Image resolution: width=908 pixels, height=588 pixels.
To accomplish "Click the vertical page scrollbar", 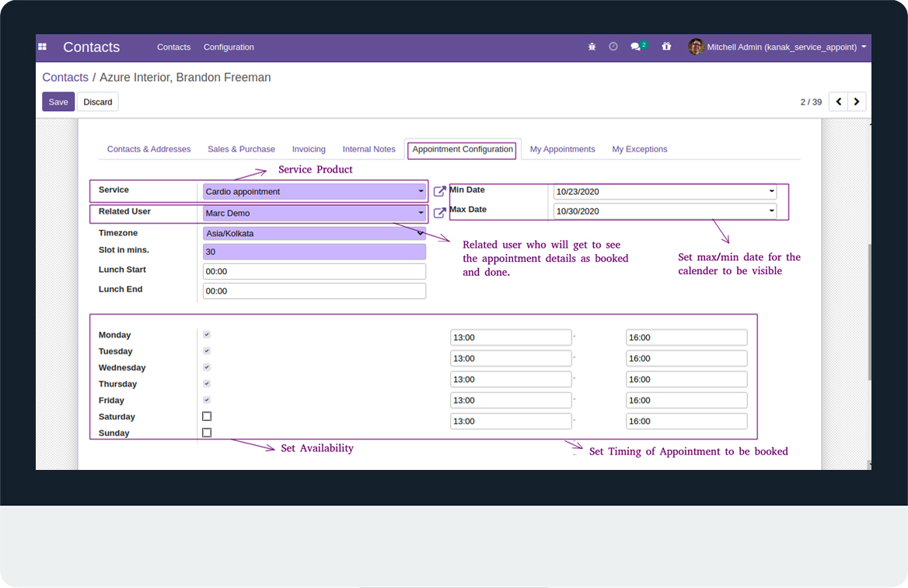I will 869,312.
